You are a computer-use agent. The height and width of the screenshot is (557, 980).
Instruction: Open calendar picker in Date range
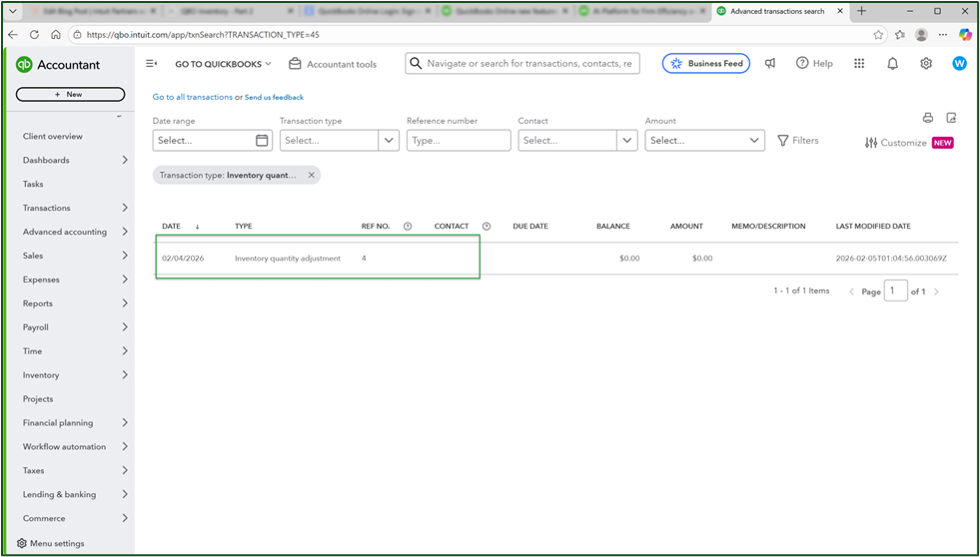pyautogui.click(x=262, y=141)
